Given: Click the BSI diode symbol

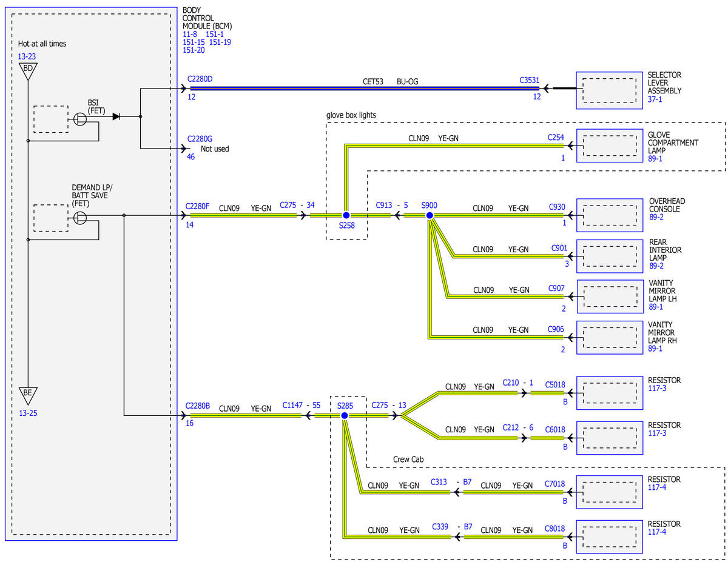Looking at the screenshot, I should tap(116, 116).
